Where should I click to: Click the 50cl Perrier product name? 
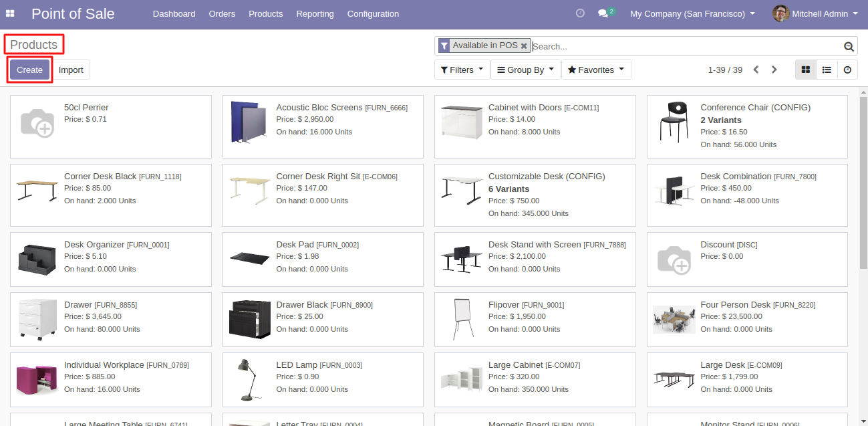click(86, 107)
